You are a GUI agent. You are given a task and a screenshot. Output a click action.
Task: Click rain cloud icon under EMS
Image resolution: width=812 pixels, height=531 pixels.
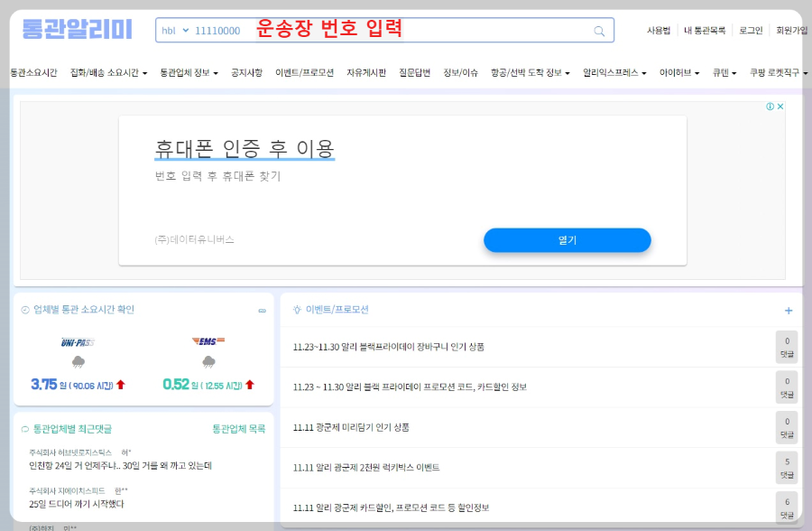tap(208, 361)
